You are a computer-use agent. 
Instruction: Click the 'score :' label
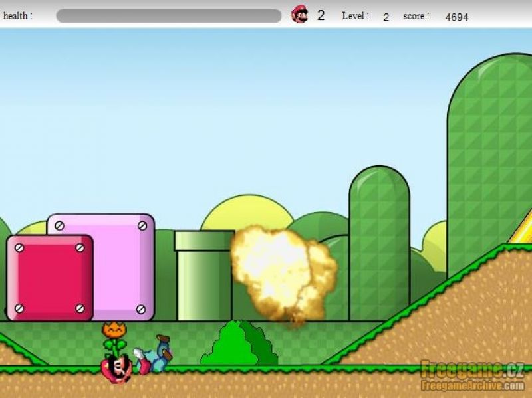coord(416,16)
